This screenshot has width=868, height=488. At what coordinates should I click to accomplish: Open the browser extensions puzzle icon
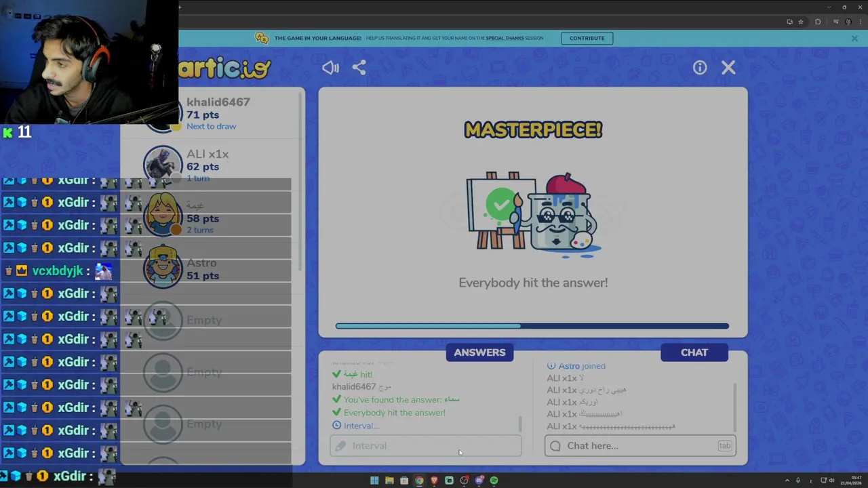click(x=818, y=22)
